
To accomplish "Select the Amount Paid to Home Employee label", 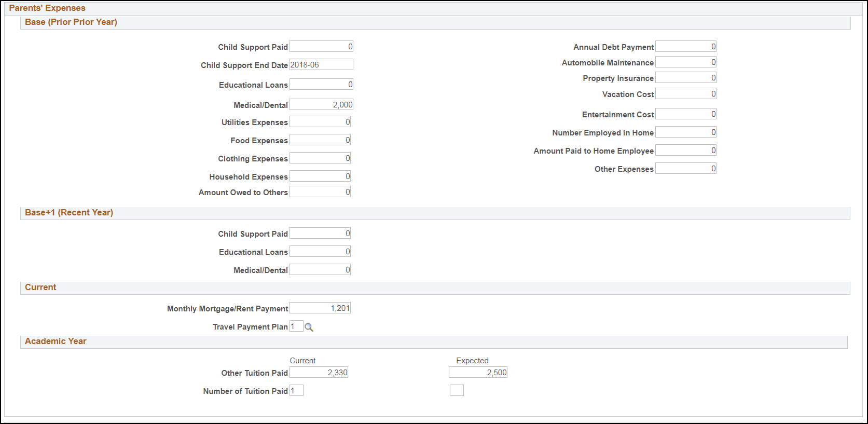I will [594, 151].
